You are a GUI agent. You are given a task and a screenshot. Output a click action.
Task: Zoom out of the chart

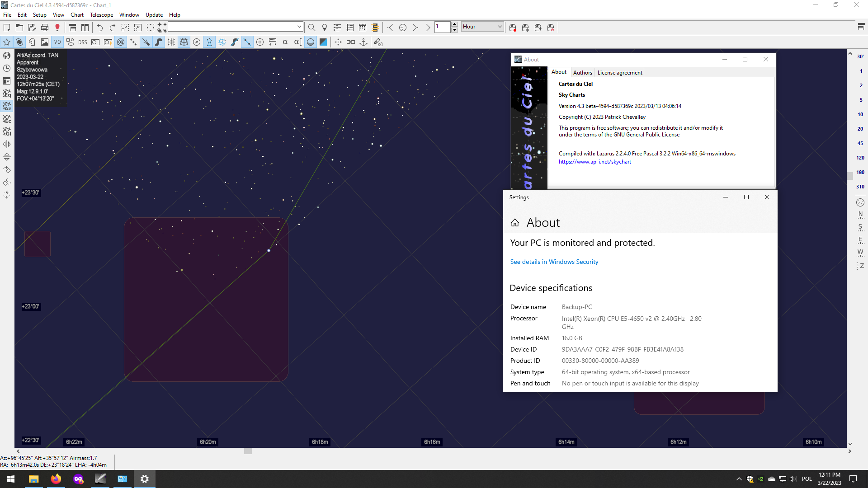coord(138,28)
